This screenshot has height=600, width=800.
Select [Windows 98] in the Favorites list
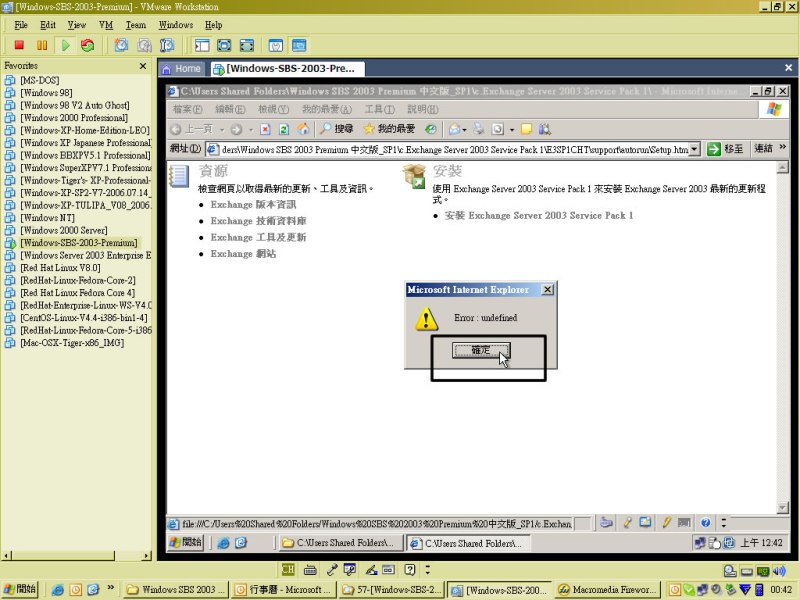pyautogui.click(x=46, y=93)
